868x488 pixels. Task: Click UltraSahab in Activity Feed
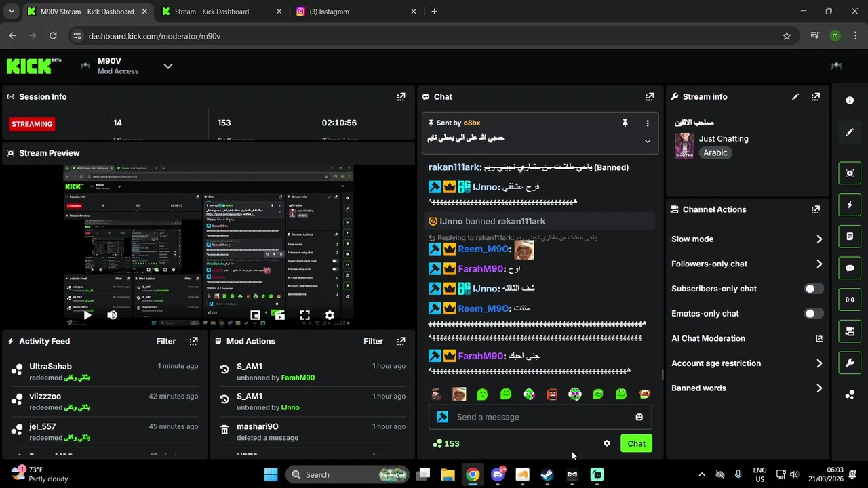(50, 366)
